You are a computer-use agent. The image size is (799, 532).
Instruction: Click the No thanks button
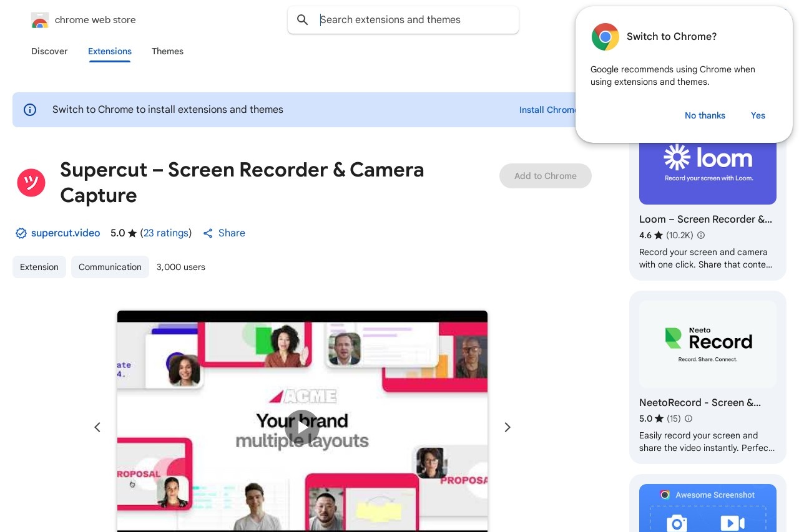click(705, 115)
